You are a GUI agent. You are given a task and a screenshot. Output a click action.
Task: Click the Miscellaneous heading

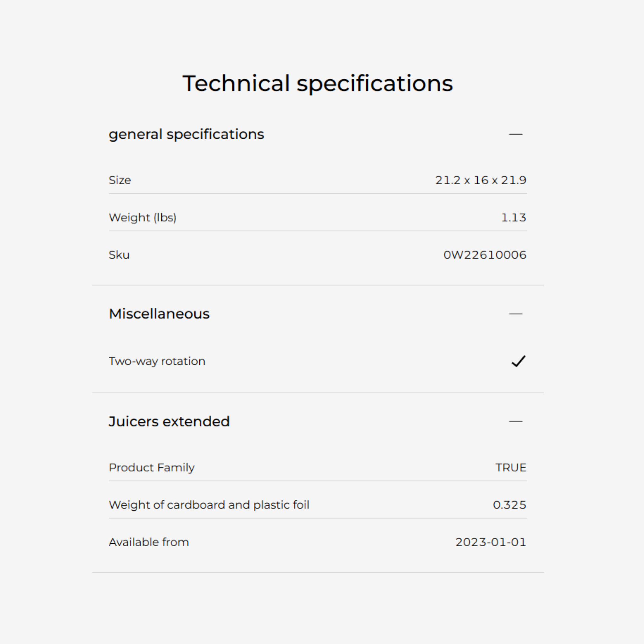159,314
